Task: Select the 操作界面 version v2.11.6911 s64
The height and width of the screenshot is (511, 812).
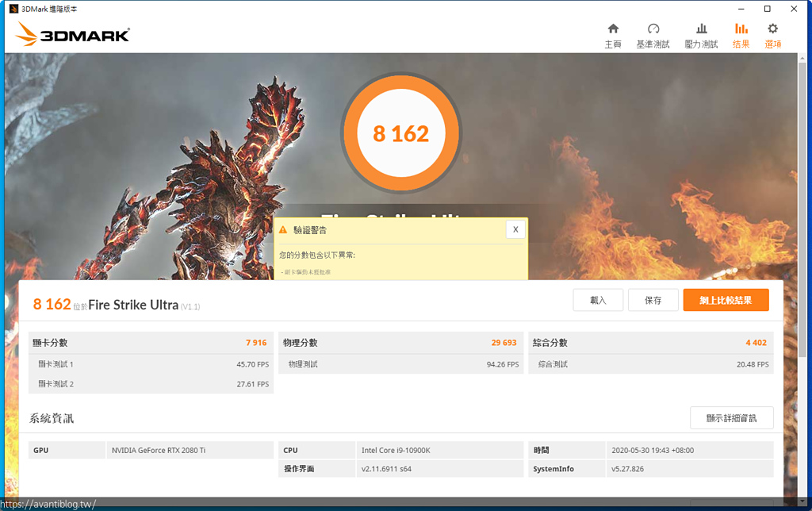Action: pyautogui.click(x=386, y=469)
